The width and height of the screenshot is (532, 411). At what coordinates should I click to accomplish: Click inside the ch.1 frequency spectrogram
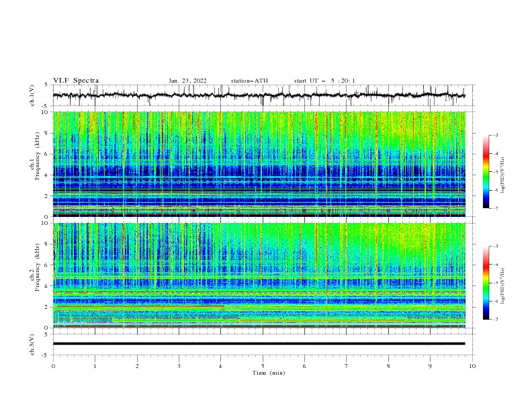click(259, 164)
